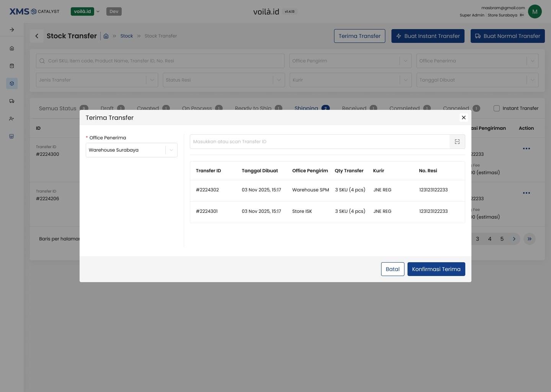Click the Konfirmasi Terima button

(436, 269)
